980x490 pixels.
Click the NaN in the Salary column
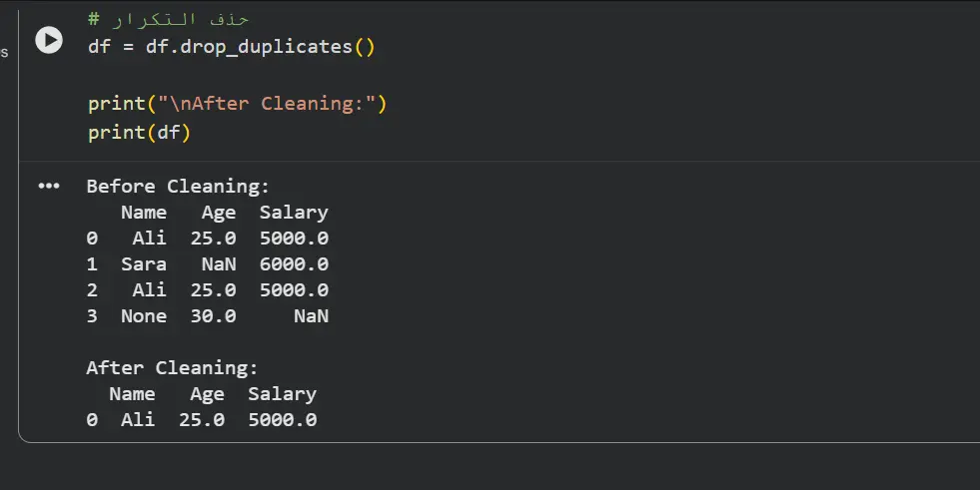(x=311, y=316)
